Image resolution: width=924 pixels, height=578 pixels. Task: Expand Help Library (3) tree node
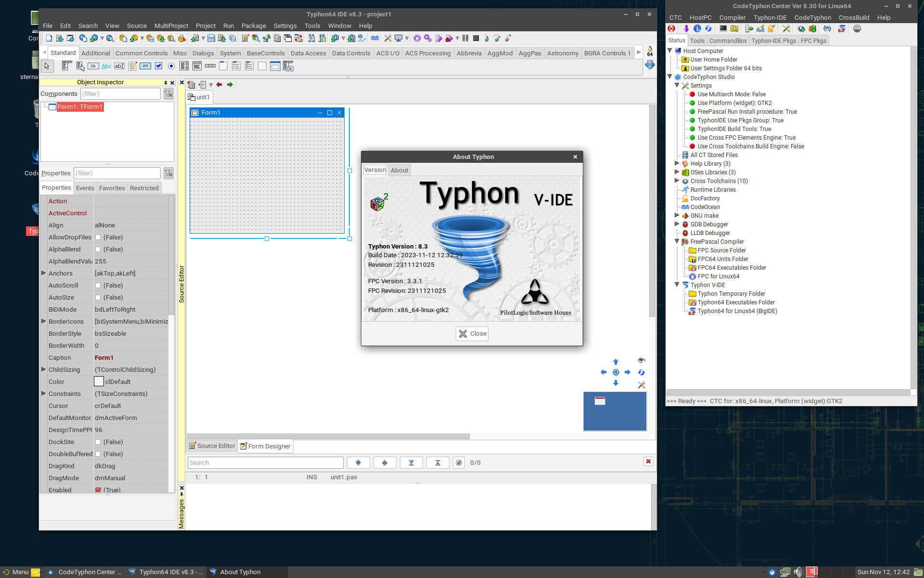[x=677, y=163]
